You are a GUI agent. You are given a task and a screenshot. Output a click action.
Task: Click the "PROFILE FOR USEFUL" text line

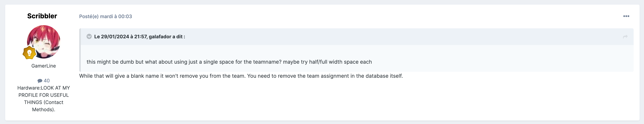(44, 95)
